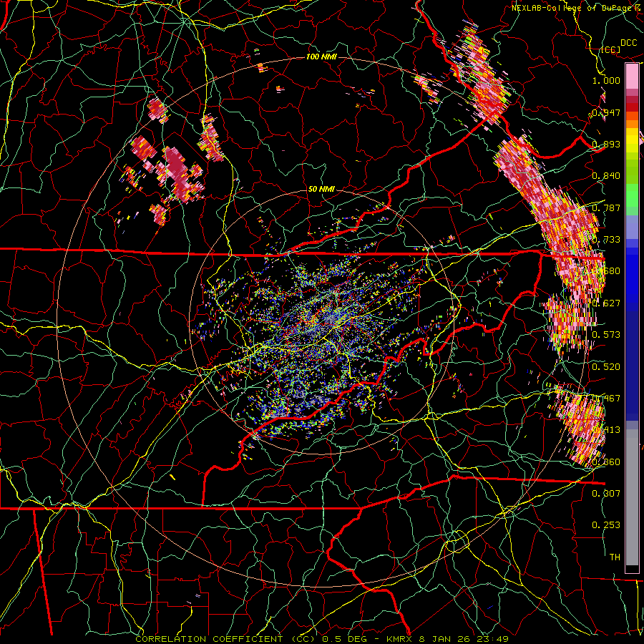
Task: Click the bright green band of the color bar
Action: pyautogui.click(x=632, y=195)
